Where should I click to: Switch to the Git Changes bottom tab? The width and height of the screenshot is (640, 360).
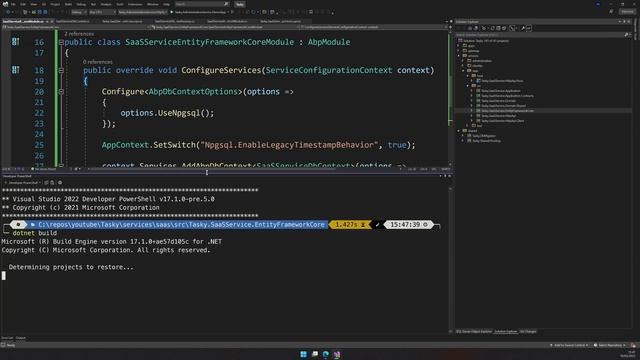pyautogui.click(x=528, y=332)
